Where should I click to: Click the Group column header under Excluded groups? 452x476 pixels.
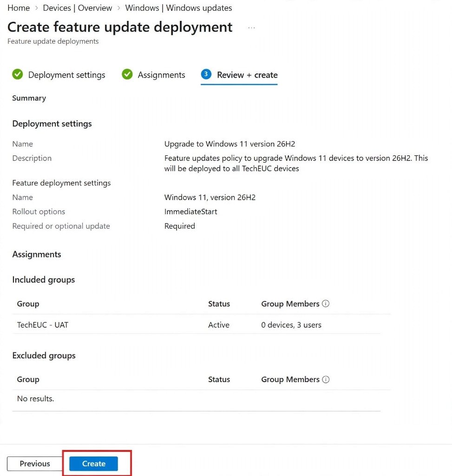click(x=28, y=379)
